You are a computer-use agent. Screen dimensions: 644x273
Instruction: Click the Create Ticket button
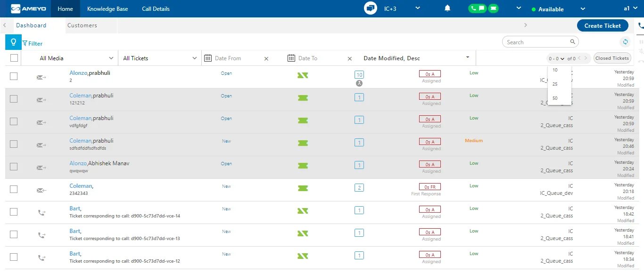point(603,26)
